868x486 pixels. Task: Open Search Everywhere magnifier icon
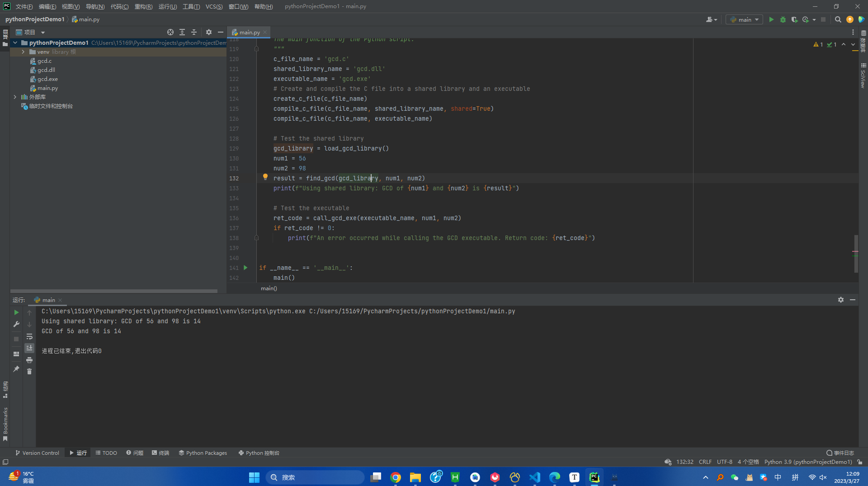tap(838, 19)
